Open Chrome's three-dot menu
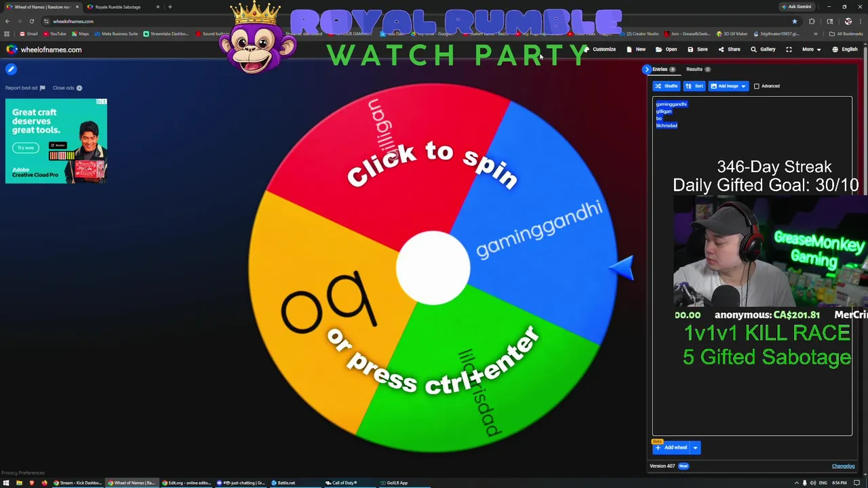Viewport: 868px width, 488px height. [860, 21]
